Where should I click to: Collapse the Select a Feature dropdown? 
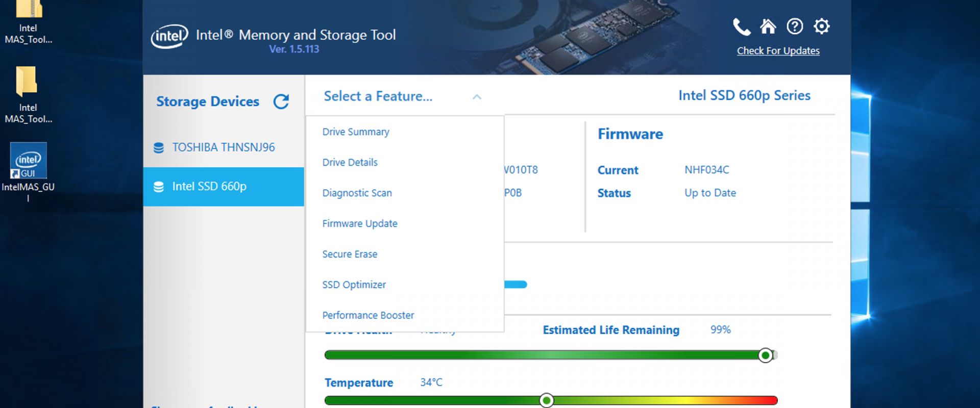coord(403,96)
